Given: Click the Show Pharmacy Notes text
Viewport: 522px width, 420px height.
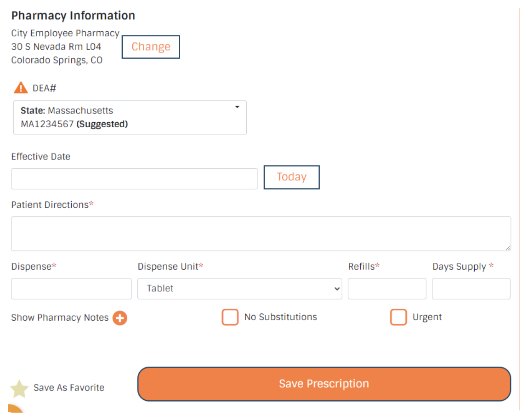Looking at the screenshot, I should click(60, 318).
